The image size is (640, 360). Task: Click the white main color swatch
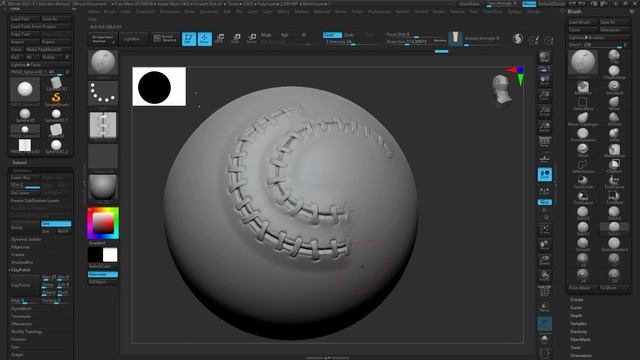pyautogui.click(x=110, y=255)
